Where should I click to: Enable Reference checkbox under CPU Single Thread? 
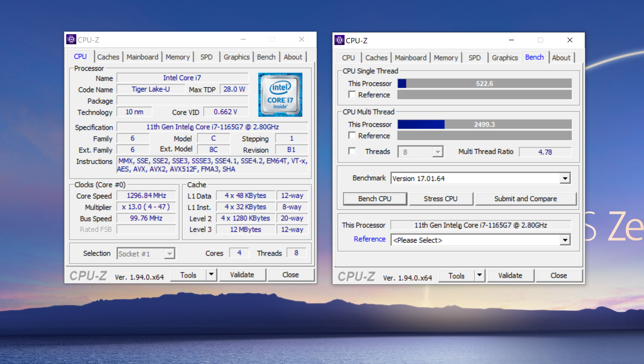click(352, 95)
